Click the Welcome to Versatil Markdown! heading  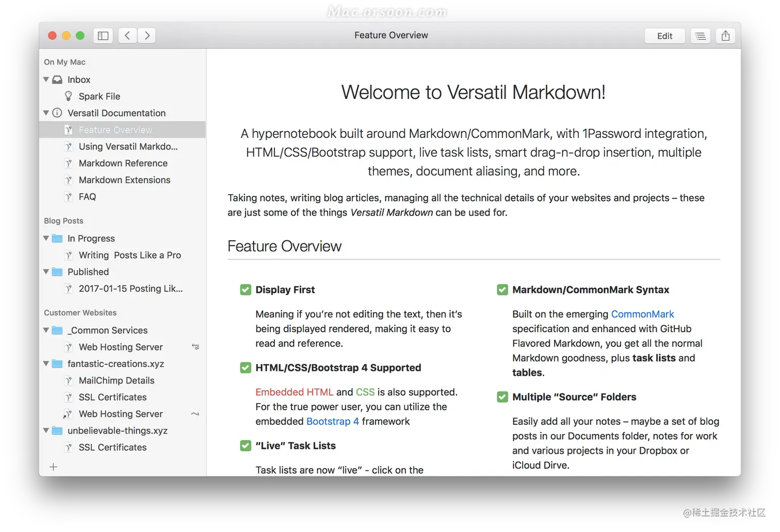coord(473,92)
